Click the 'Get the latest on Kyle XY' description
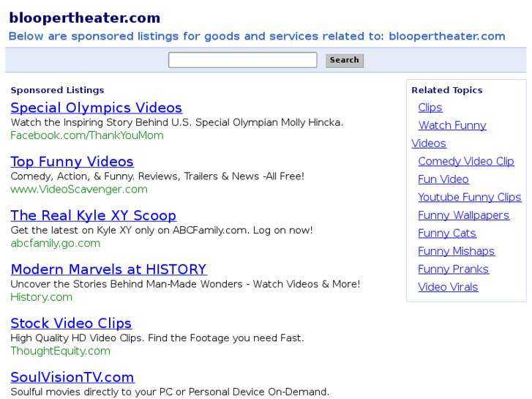This screenshot has width=532, height=399. pos(162,231)
